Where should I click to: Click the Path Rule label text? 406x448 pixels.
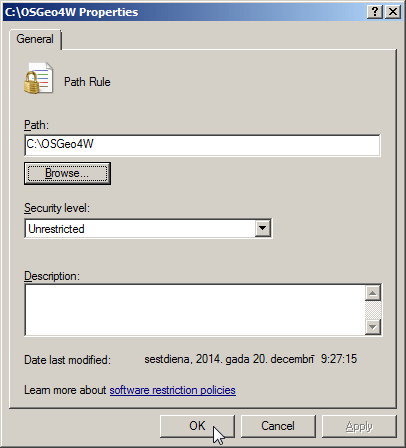87,82
